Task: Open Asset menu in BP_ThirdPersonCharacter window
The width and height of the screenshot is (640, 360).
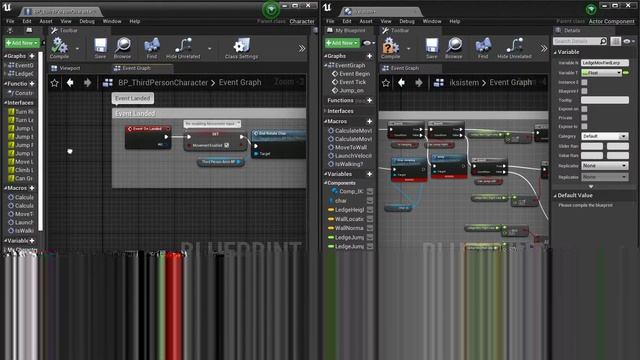Action: pos(46,21)
